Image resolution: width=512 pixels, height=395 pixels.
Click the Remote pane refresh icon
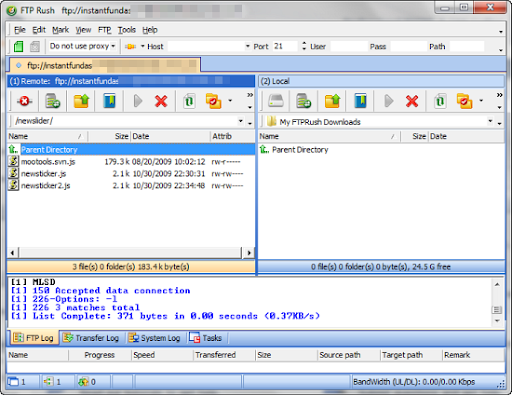[x=189, y=101]
